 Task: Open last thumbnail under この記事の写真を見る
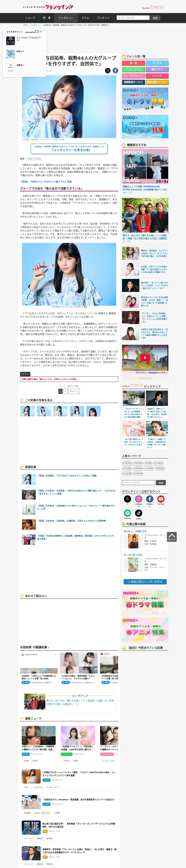tap(93, 411)
